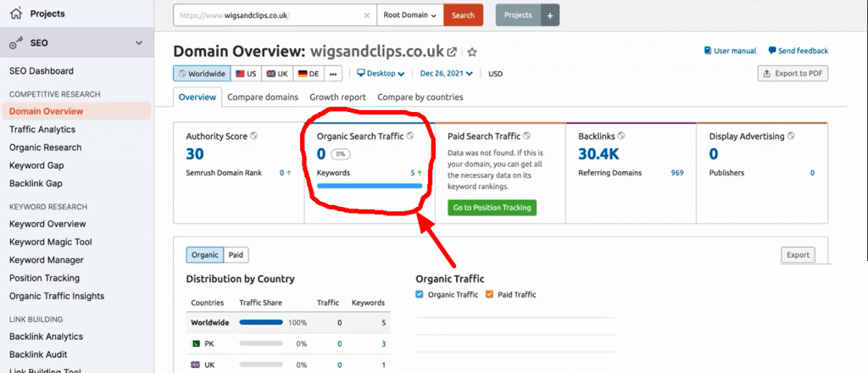Click the Send feedback chat icon
The height and width of the screenshot is (373, 868).
point(772,50)
